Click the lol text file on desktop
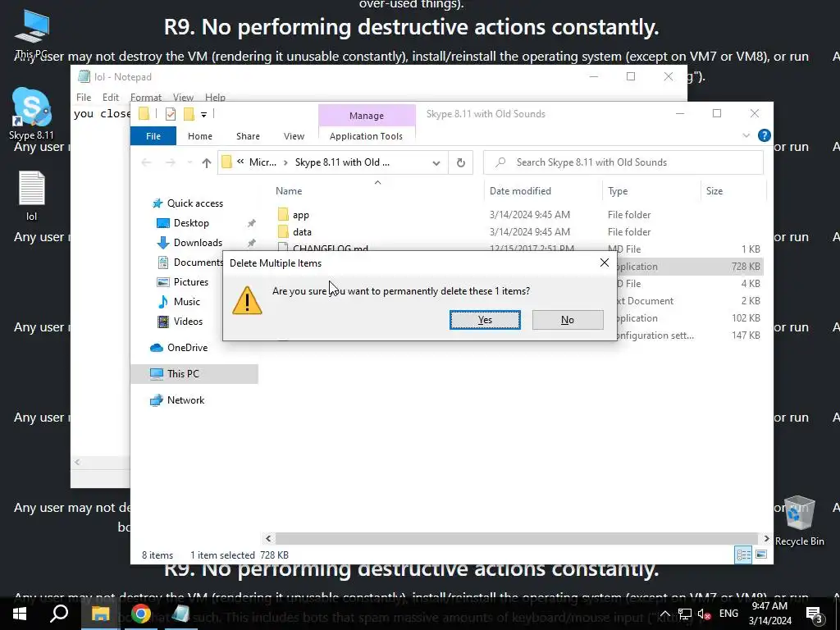Image resolution: width=840 pixels, height=630 pixels. [x=32, y=195]
